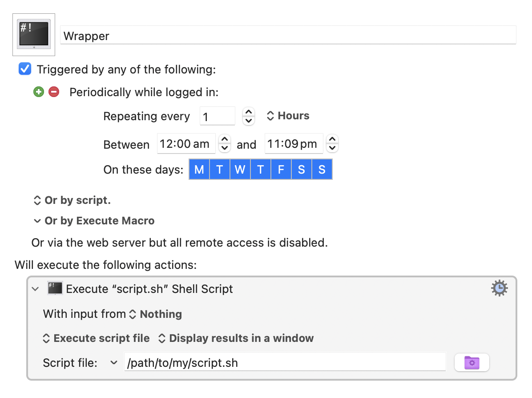The height and width of the screenshot is (398, 532).
Task: Deselect Sunday from "On these days"
Action: [x=322, y=169]
